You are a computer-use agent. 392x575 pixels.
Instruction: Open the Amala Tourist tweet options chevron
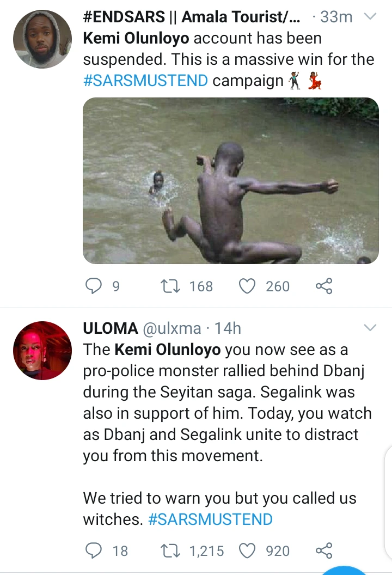point(370,17)
